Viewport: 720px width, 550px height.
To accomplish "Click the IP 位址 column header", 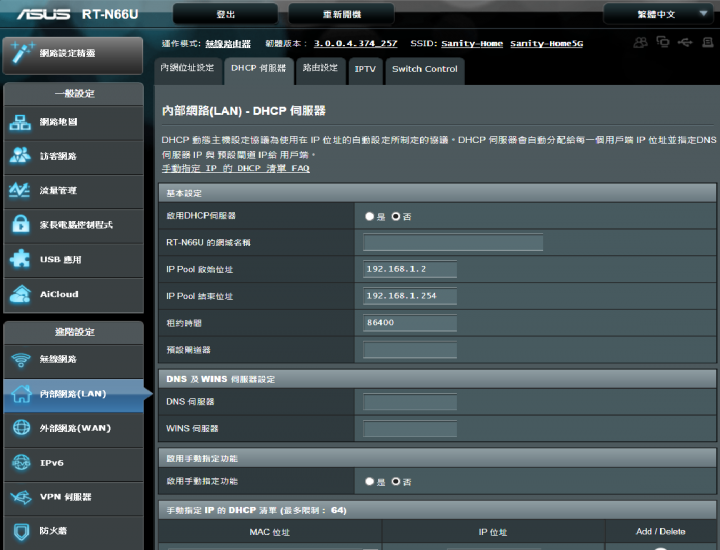I will click(493, 532).
